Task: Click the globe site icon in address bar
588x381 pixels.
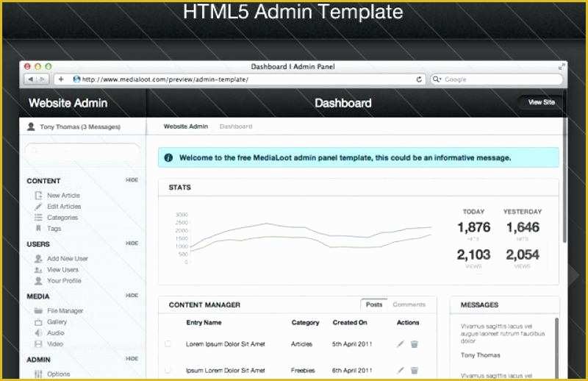Action: 77,79
